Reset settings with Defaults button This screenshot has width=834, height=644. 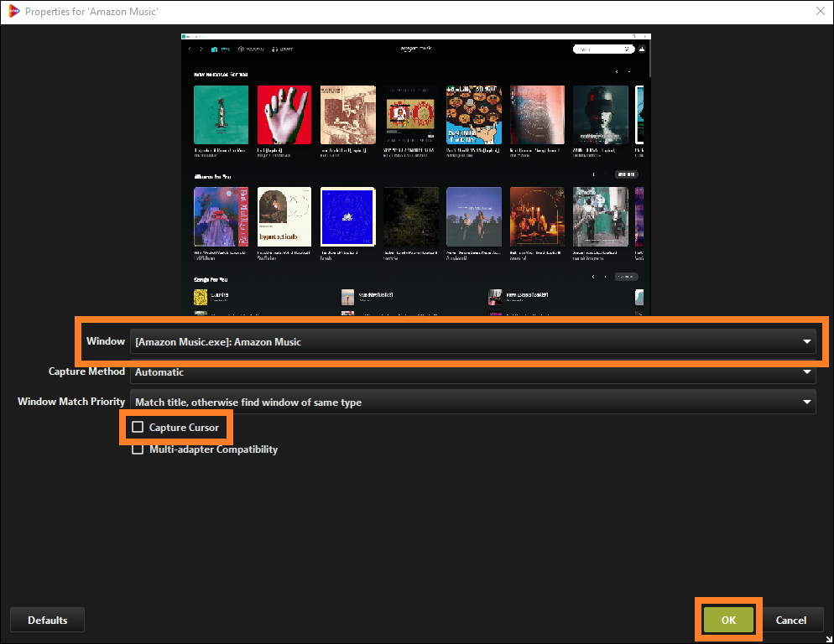[47, 620]
